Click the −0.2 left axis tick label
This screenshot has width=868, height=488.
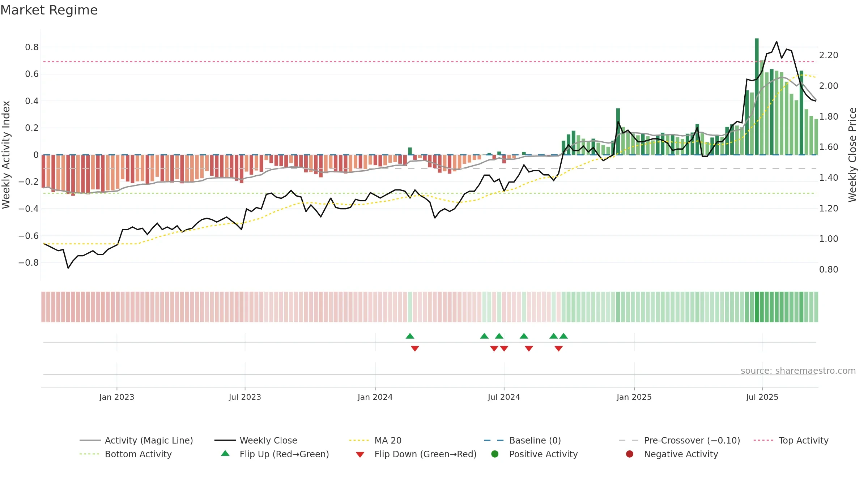pyautogui.click(x=28, y=182)
